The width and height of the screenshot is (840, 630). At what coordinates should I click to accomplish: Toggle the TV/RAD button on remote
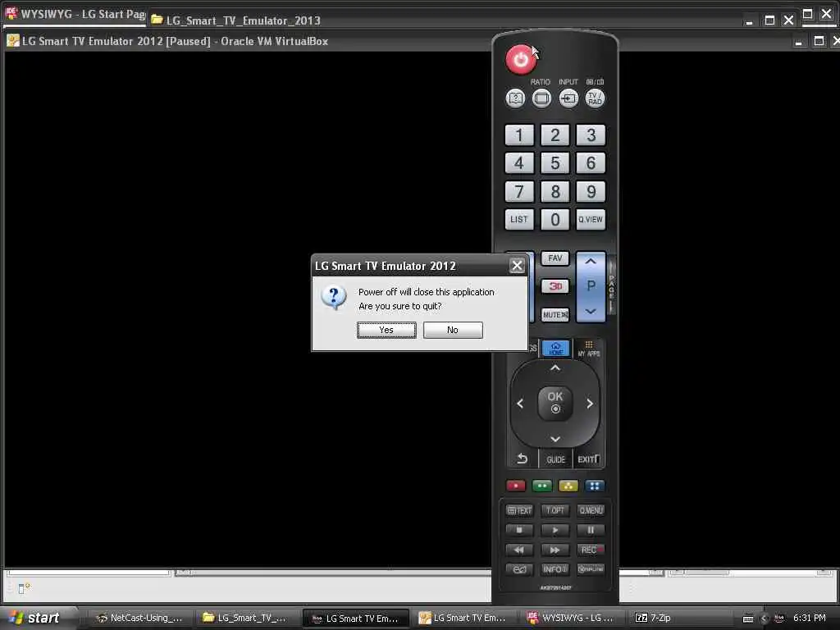click(x=595, y=98)
